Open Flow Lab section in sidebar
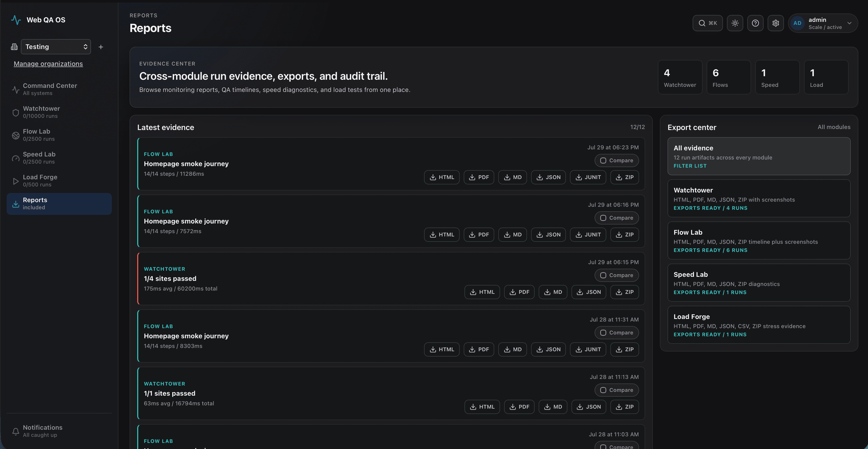 pyautogui.click(x=59, y=135)
